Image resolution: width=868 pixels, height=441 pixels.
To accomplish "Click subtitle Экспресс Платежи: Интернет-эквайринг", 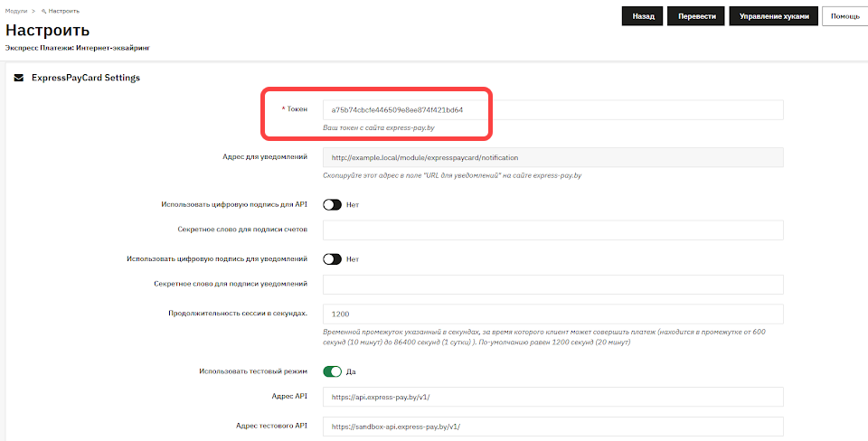I will pyautogui.click(x=78, y=48).
